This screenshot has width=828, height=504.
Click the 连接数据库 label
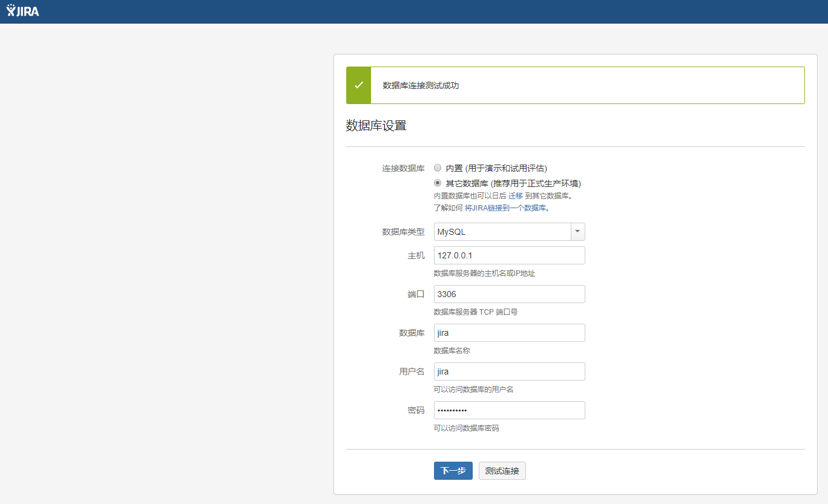coord(403,168)
